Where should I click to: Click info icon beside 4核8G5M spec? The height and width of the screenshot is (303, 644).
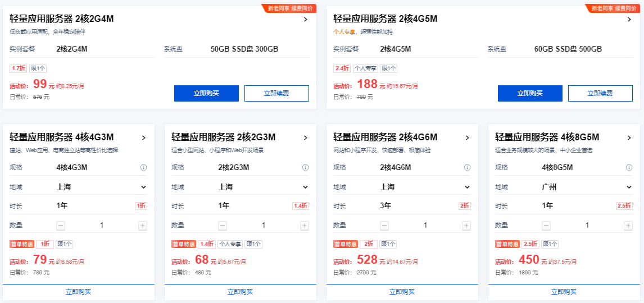click(629, 167)
